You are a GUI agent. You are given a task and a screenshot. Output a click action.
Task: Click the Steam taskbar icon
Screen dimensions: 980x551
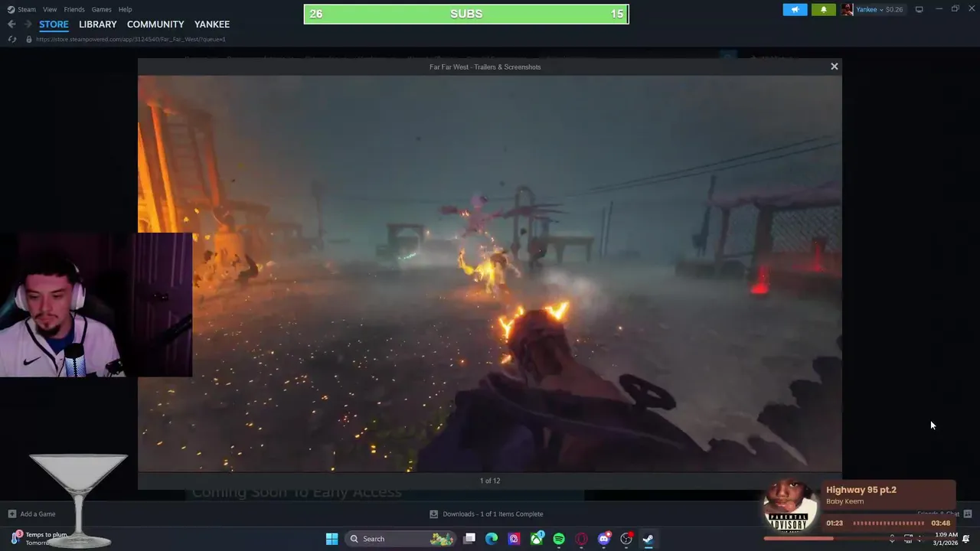(x=648, y=539)
